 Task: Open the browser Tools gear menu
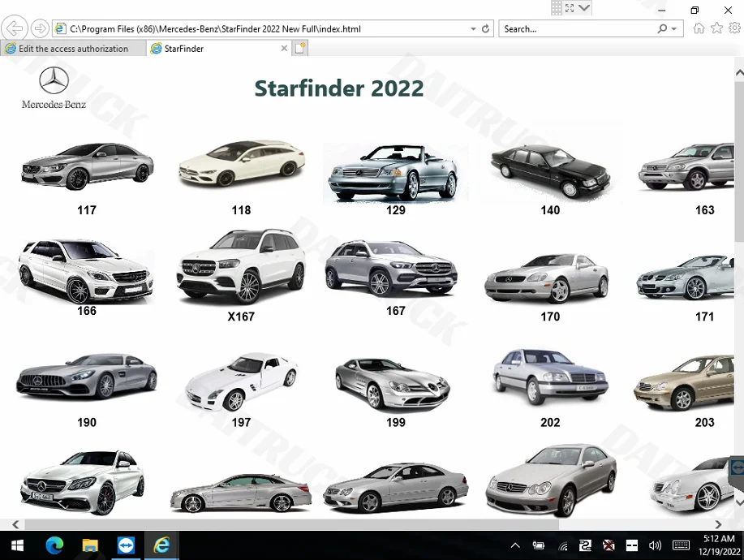click(x=733, y=28)
